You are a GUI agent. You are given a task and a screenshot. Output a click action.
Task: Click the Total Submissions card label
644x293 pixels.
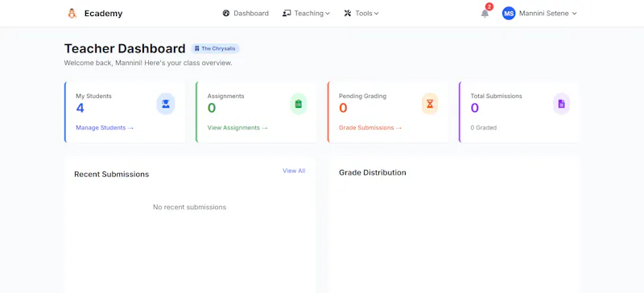496,96
